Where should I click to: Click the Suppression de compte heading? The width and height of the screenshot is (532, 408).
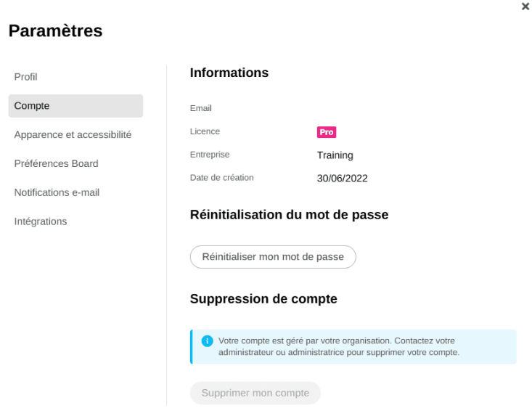point(263,298)
